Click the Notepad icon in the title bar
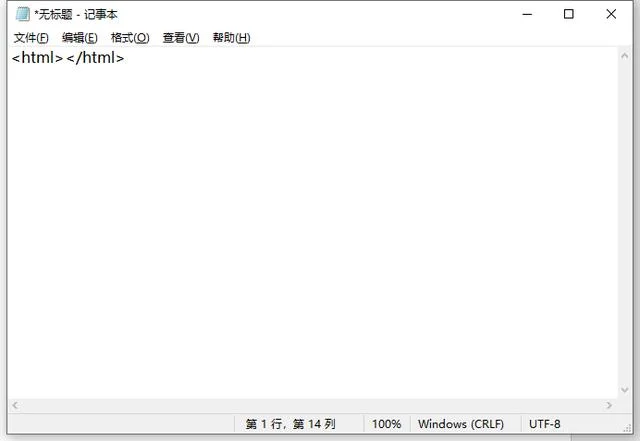Image resolution: width=640 pixels, height=441 pixels. (22, 15)
